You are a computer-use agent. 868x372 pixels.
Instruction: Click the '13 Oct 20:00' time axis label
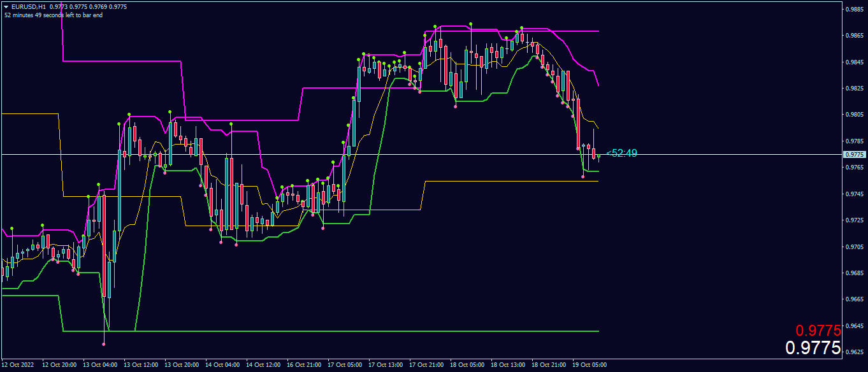click(182, 366)
